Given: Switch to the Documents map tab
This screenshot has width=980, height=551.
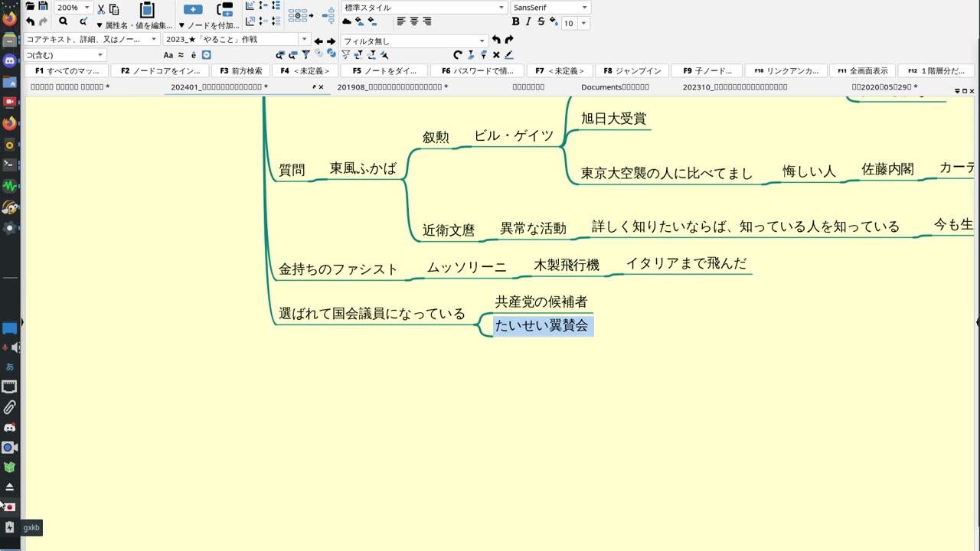Looking at the screenshot, I should coord(615,87).
